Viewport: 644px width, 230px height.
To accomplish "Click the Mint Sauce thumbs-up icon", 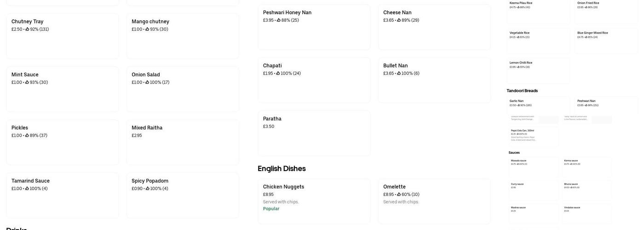I will click(28, 83).
